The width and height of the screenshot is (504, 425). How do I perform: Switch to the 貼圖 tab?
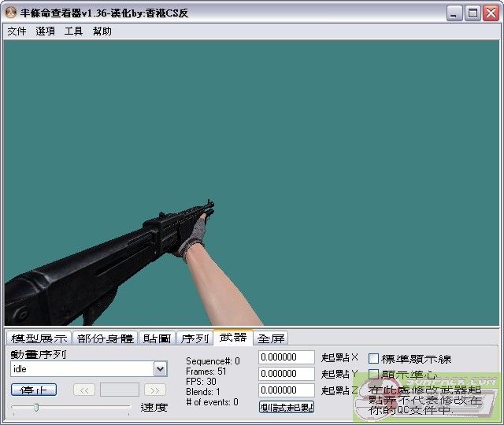point(157,338)
